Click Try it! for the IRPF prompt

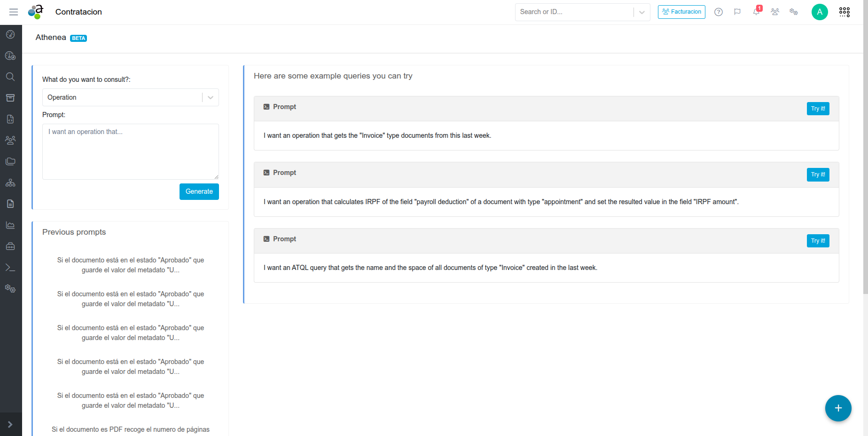tap(818, 174)
